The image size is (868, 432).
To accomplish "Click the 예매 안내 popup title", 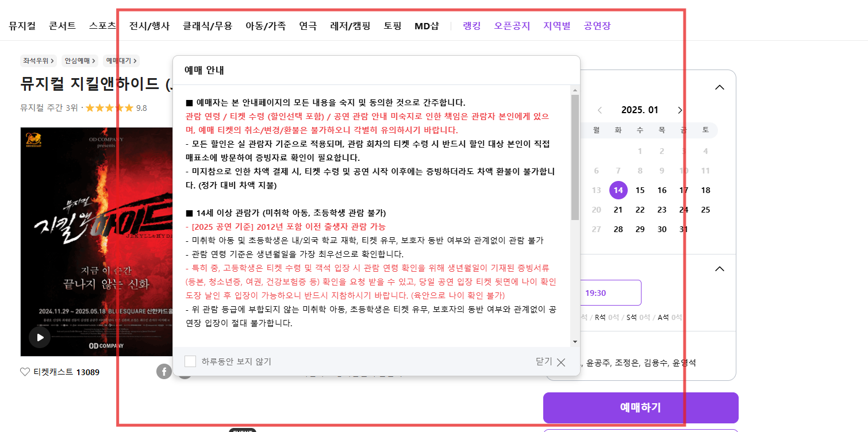I will pyautogui.click(x=204, y=70).
